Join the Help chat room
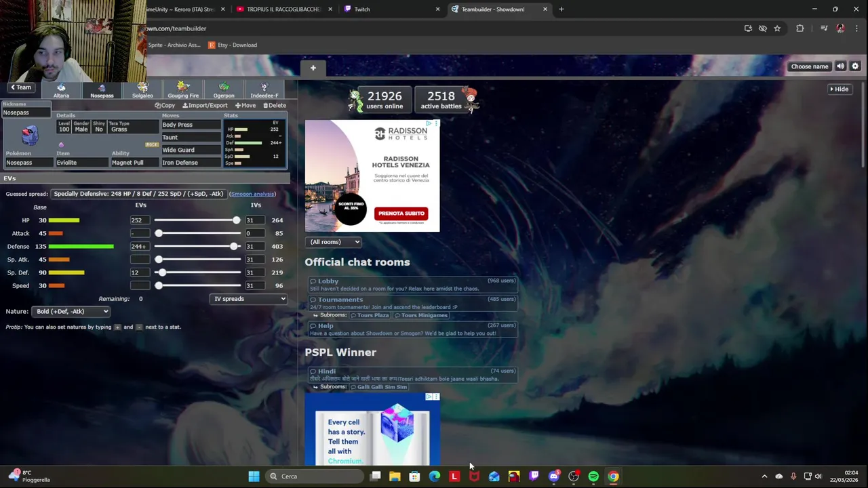The width and height of the screenshot is (868, 488). point(413,329)
